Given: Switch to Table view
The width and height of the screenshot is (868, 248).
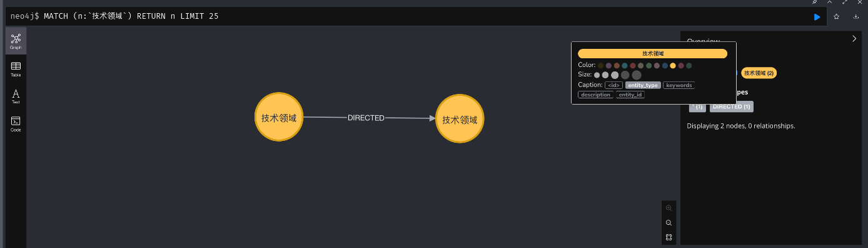Looking at the screenshot, I should [16, 69].
